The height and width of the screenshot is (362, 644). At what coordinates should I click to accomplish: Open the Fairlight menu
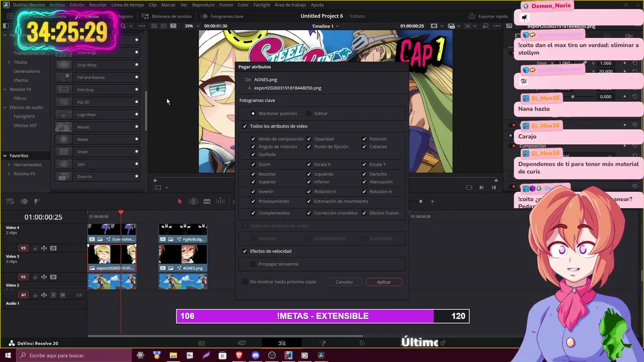click(262, 5)
